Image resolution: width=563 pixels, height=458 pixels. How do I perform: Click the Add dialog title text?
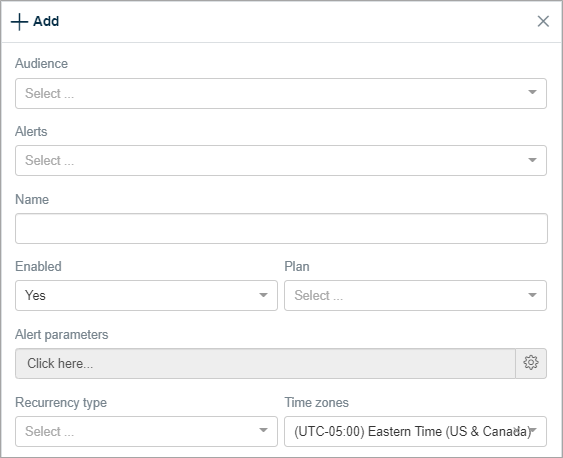tap(46, 21)
